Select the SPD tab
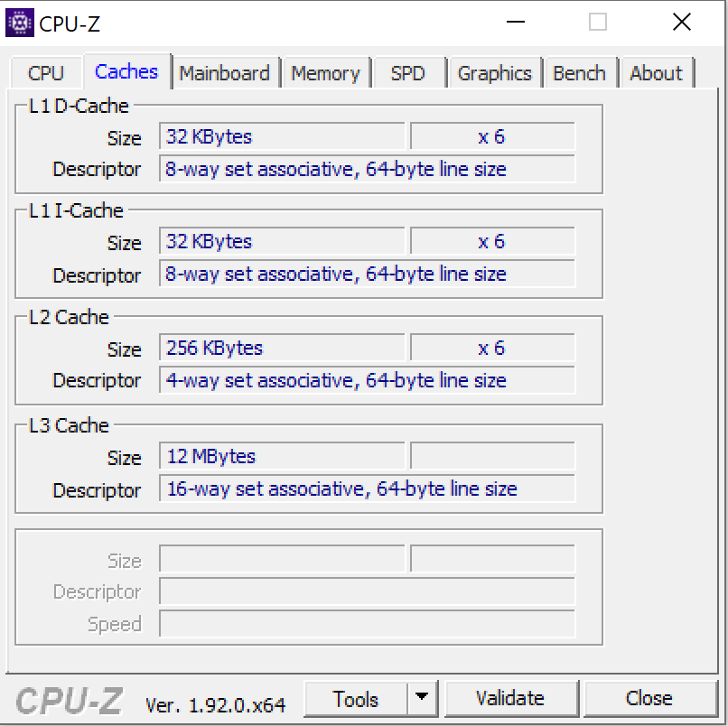Screen dimensions: 728x726 [x=407, y=73]
